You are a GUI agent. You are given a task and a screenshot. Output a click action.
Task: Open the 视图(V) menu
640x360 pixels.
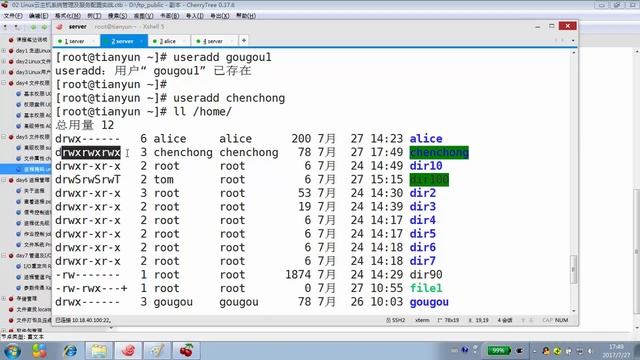tap(143, 16)
